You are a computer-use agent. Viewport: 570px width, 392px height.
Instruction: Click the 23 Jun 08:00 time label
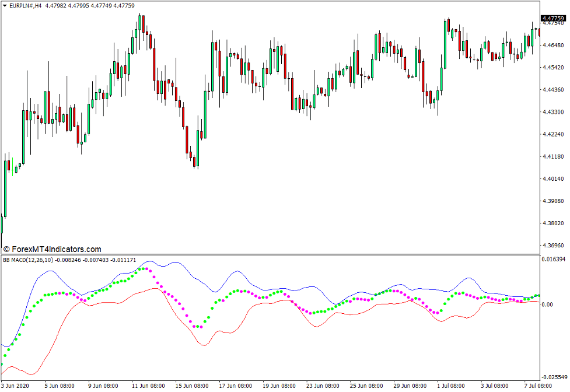322,386
